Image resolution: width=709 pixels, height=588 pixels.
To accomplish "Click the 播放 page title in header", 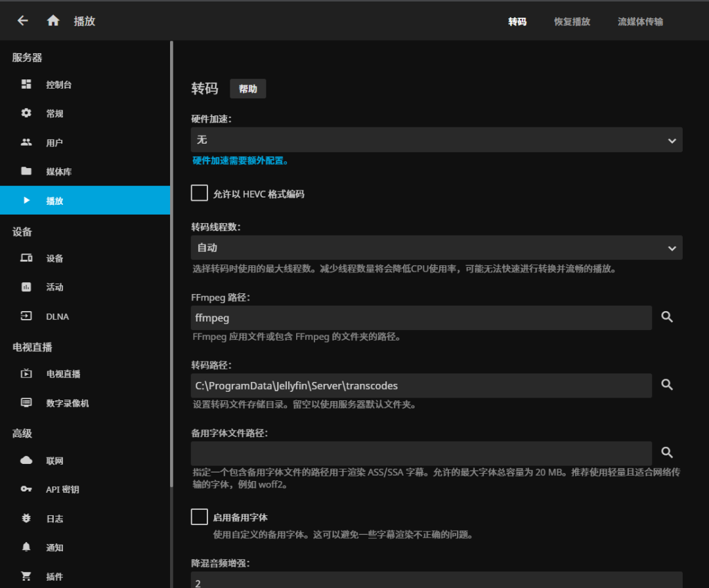I will [85, 21].
